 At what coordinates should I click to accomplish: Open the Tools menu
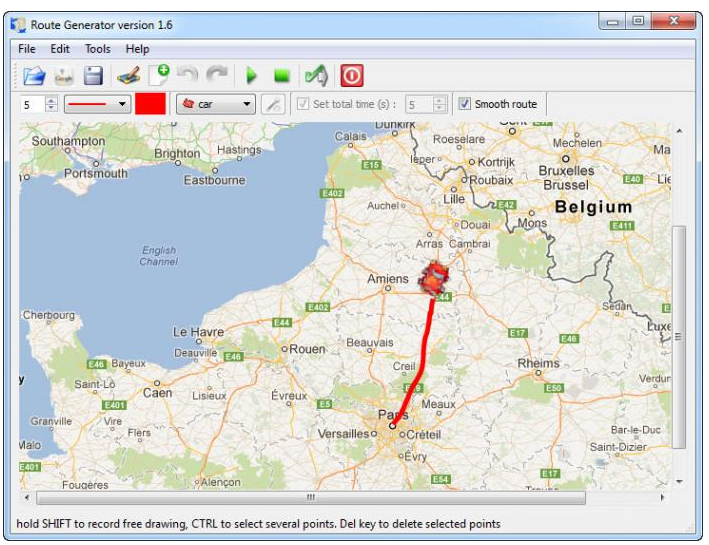coord(98,49)
